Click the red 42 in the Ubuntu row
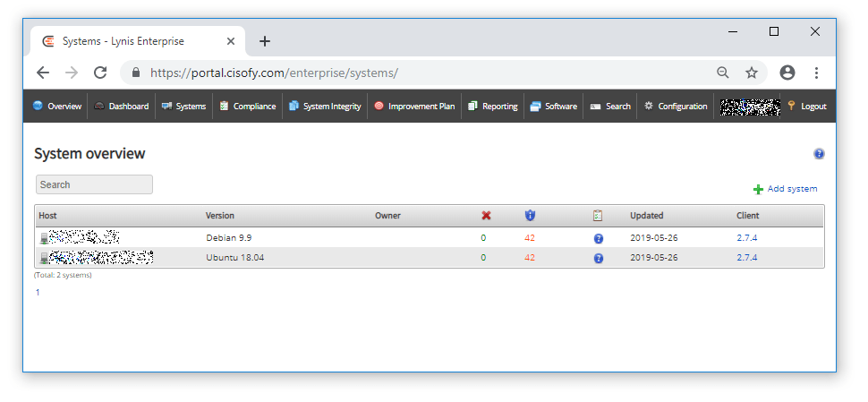Screen dimensions: 868x402 point(530,258)
